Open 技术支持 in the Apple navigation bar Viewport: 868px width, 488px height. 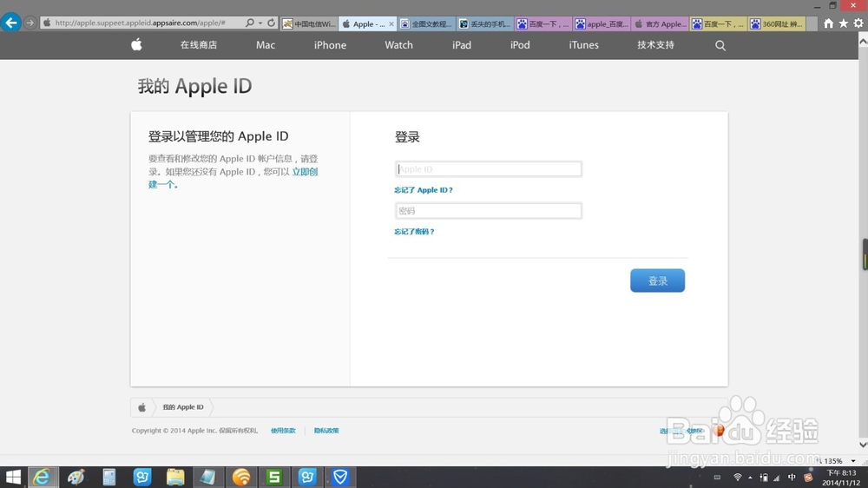(655, 45)
